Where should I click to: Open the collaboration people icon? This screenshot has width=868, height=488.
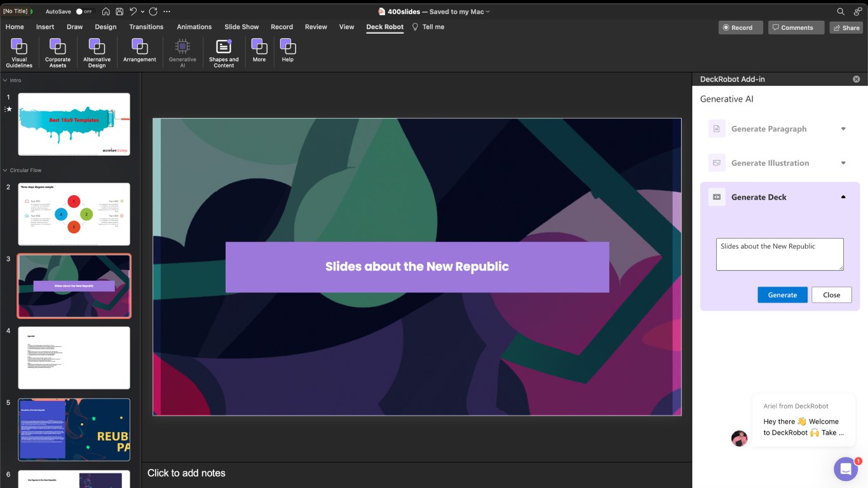[858, 11]
